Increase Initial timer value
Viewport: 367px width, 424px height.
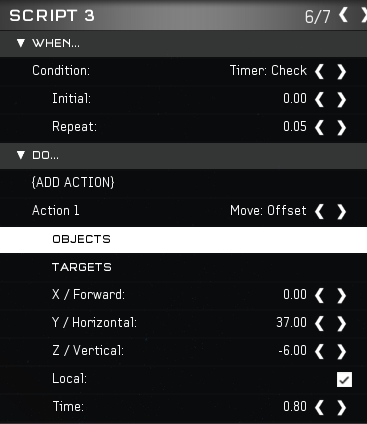pos(341,99)
